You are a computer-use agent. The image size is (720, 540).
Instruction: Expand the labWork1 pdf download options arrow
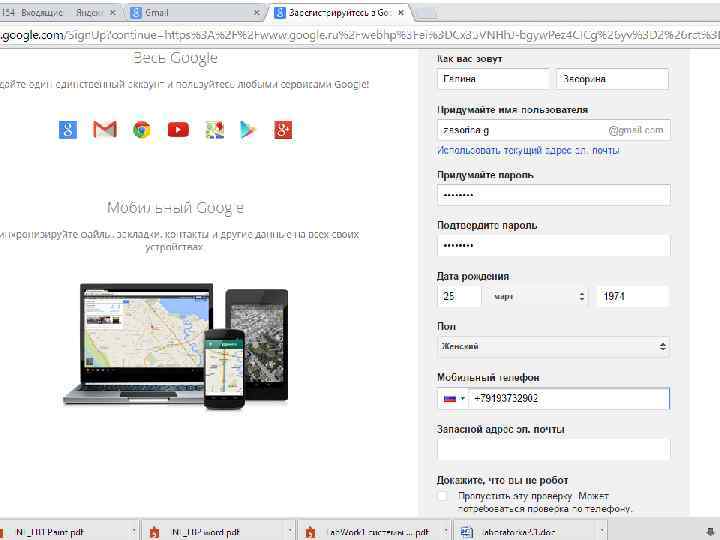446,532
